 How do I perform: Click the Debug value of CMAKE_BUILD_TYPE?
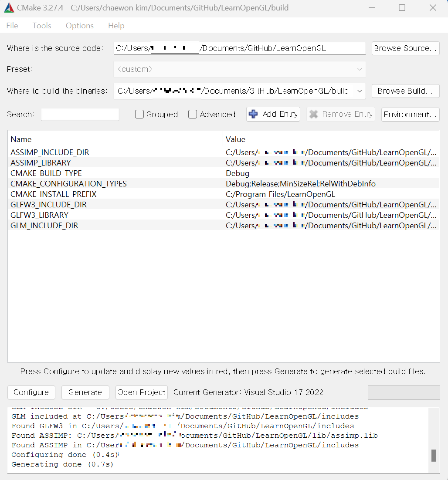[238, 173]
